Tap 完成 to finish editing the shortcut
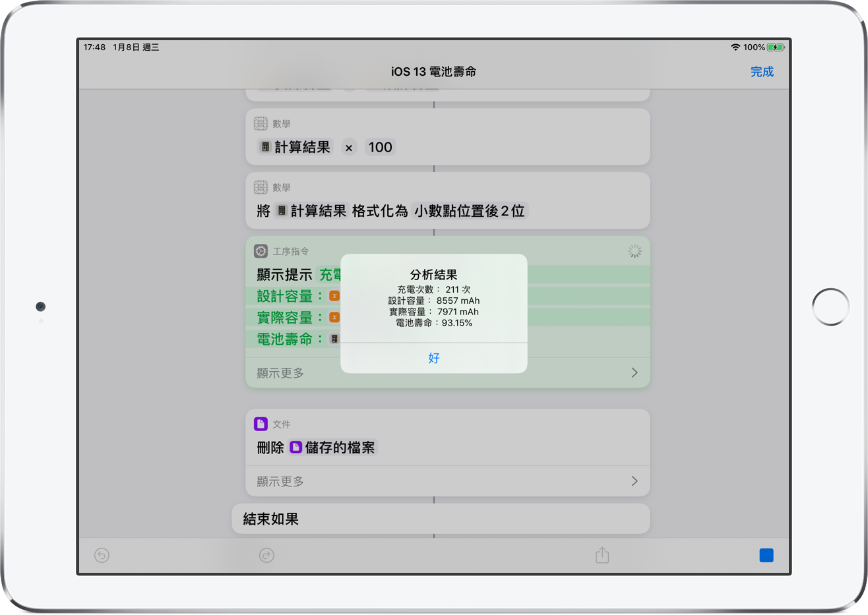868x615 pixels. click(x=762, y=72)
